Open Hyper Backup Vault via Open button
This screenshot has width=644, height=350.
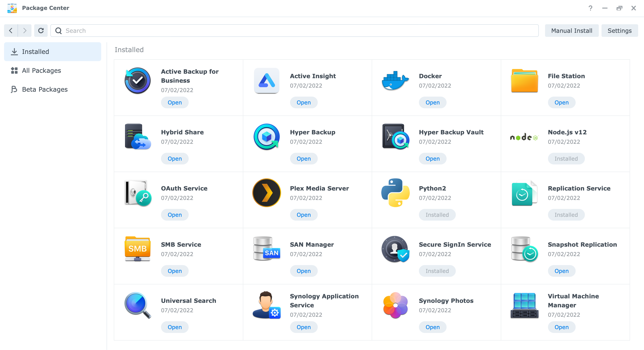tap(432, 159)
